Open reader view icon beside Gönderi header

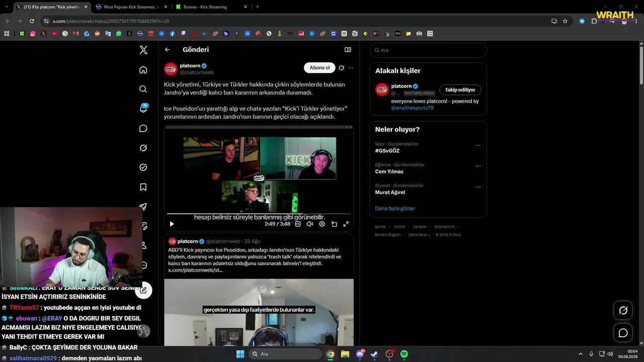click(348, 50)
